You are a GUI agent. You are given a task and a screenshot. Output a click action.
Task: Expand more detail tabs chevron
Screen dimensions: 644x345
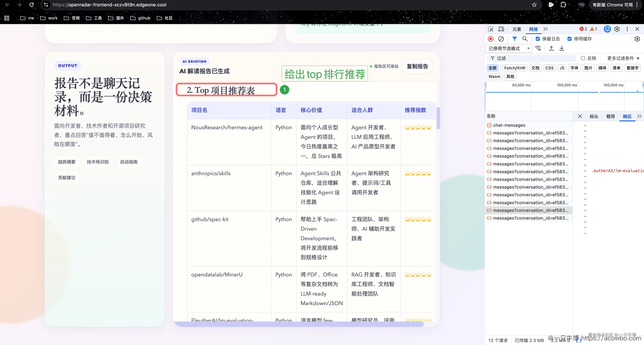[639, 116]
